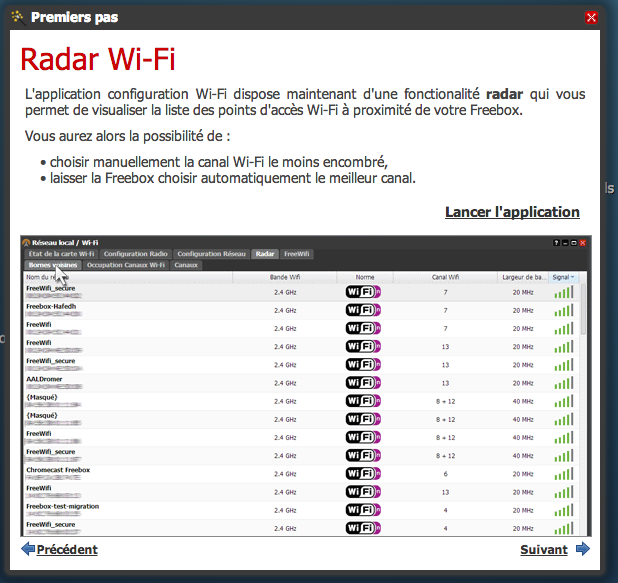Click the signal bars in the AALDromer row

click(x=564, y=383)
